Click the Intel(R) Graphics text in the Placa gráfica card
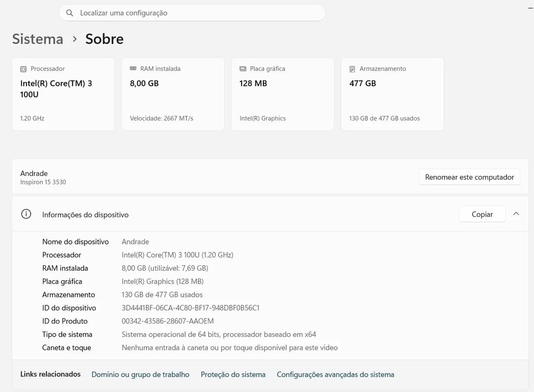 262,118
